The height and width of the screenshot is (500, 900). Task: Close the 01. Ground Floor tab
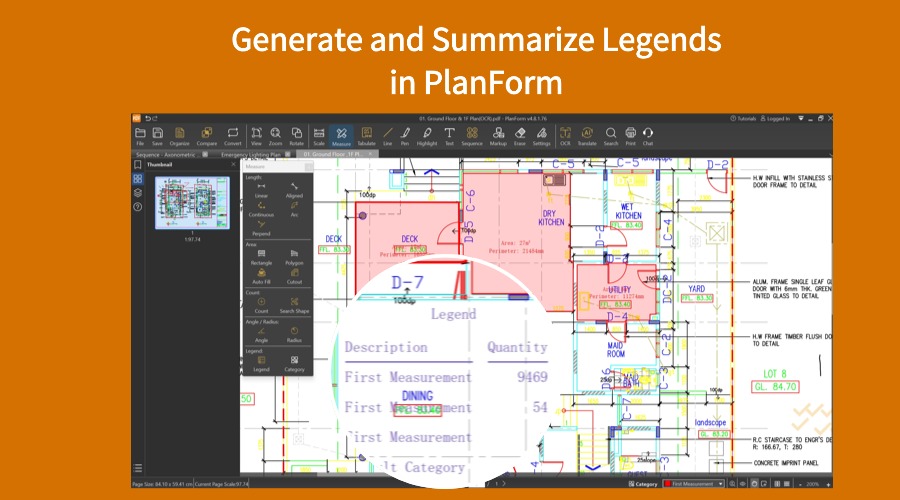(x=370, y=154)
